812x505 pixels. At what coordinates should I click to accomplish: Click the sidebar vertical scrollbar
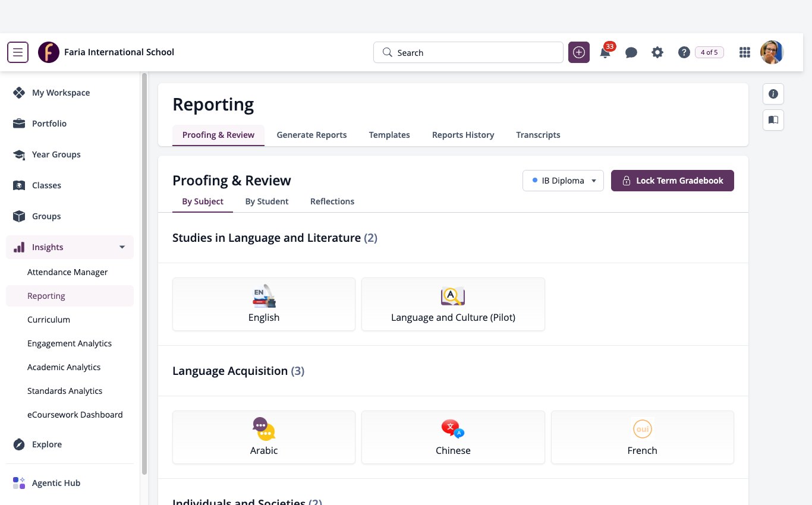[144, 273]
